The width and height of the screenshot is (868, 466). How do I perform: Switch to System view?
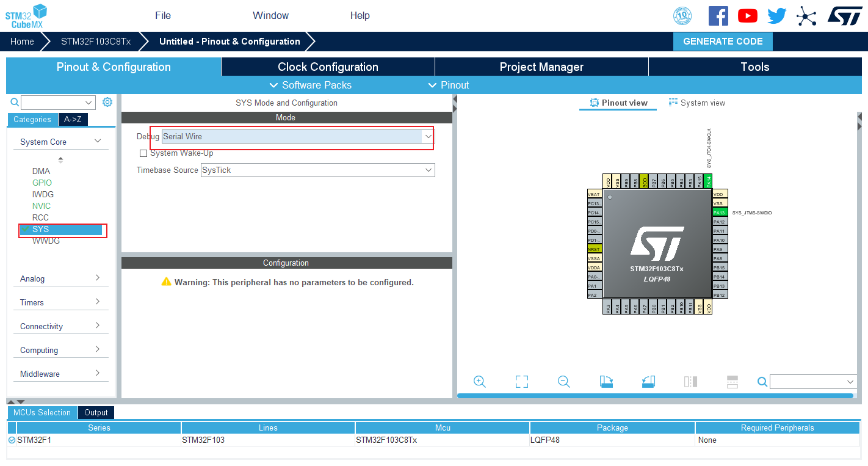pyautogui.click(x=697, y=103)
